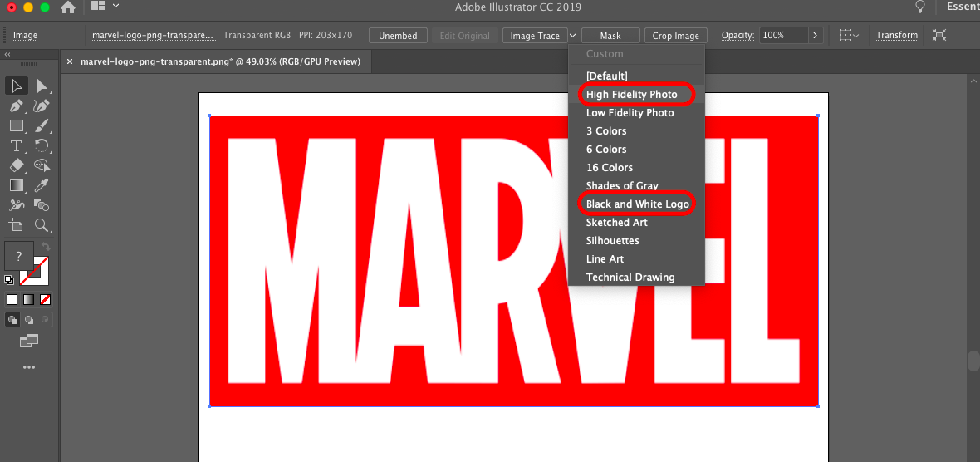Open the Align options icon
This screenshot has height=462, width=980.
point(849,35)
